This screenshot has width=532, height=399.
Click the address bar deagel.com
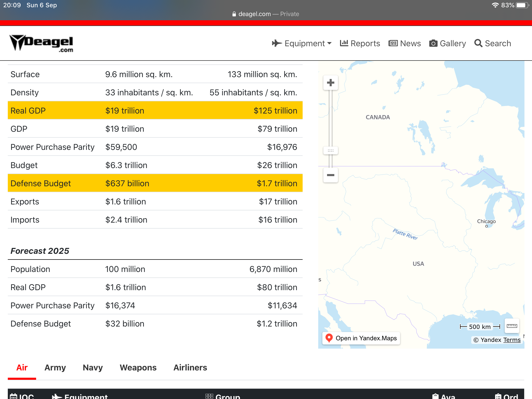tap(266, 14)
